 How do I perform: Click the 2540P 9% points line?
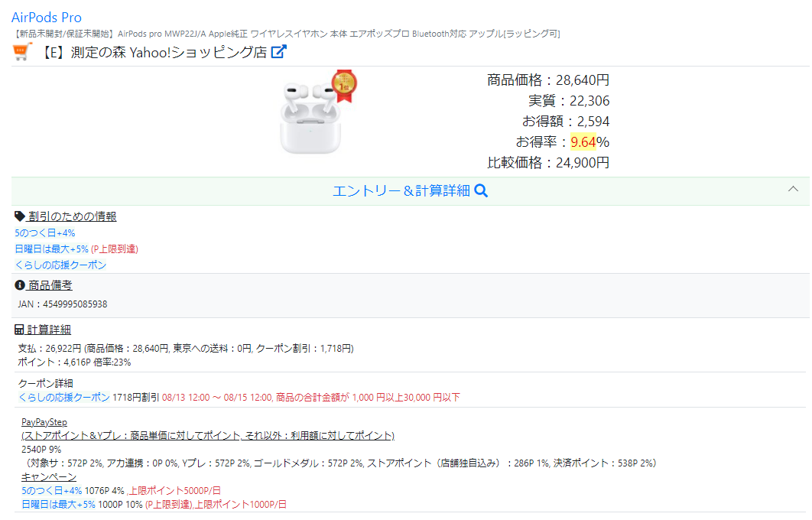[x=41, y=450]
